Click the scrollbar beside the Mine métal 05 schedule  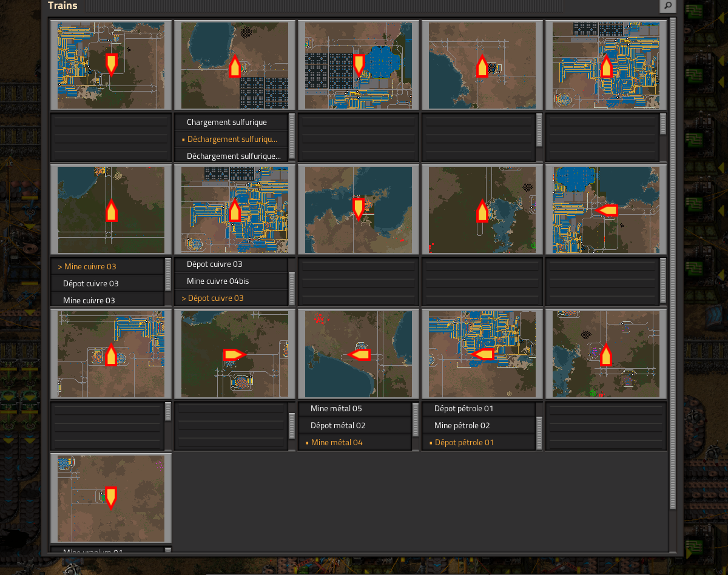point(416,420)
